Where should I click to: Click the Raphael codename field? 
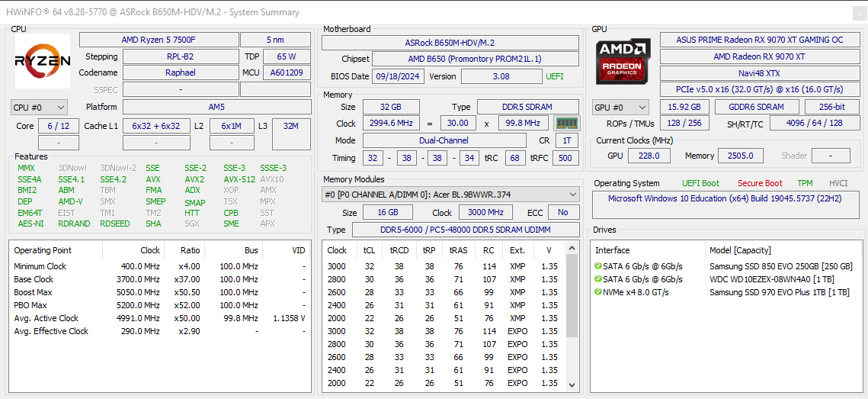[181, 72]
